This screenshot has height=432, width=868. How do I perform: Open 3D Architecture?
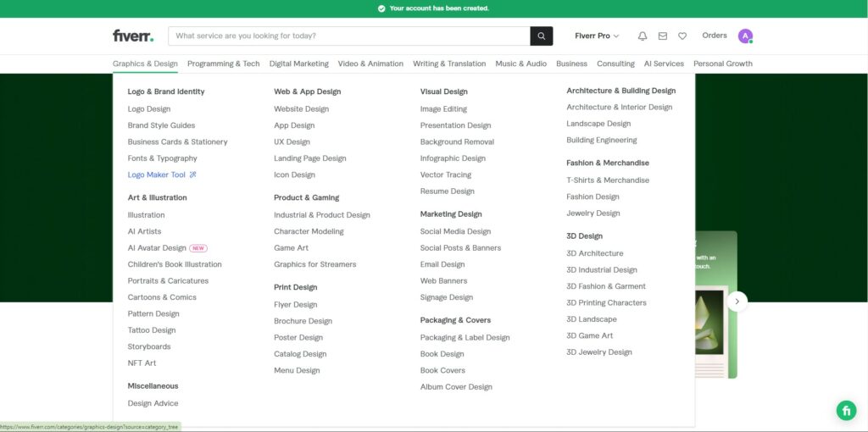click(x=594, y=254)
